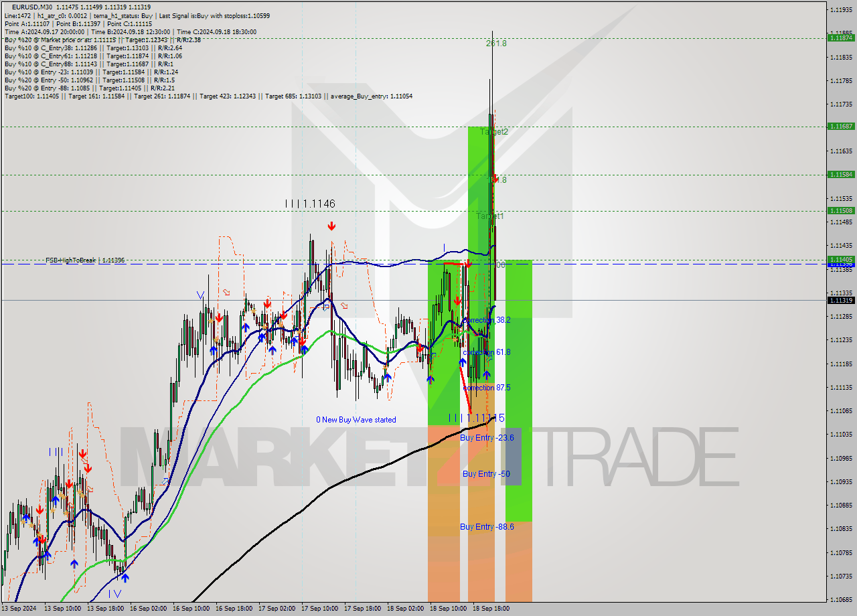The height and width of the screenshot is (616, 857).
Task: Click '0 New Buy Wave started' text
Action: [356, 420]
